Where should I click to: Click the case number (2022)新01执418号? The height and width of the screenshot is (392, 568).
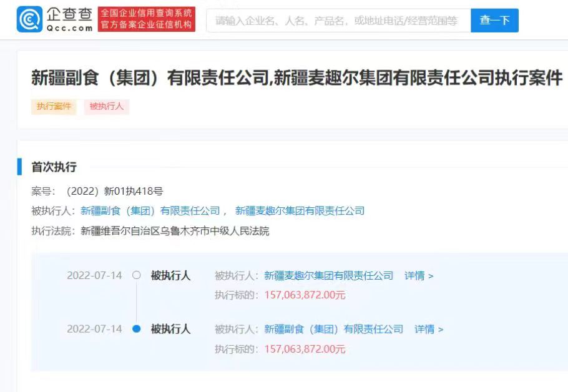click(x=115, y=191)
